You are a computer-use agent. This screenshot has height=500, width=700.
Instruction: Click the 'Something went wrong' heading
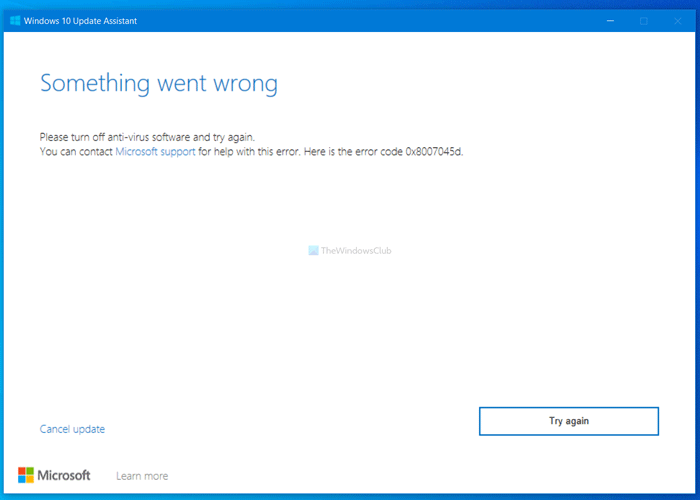point(159,83)
